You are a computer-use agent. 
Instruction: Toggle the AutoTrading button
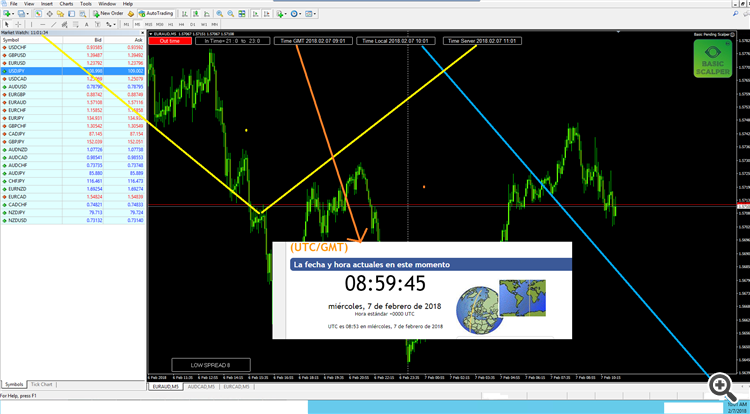[156, 13]
